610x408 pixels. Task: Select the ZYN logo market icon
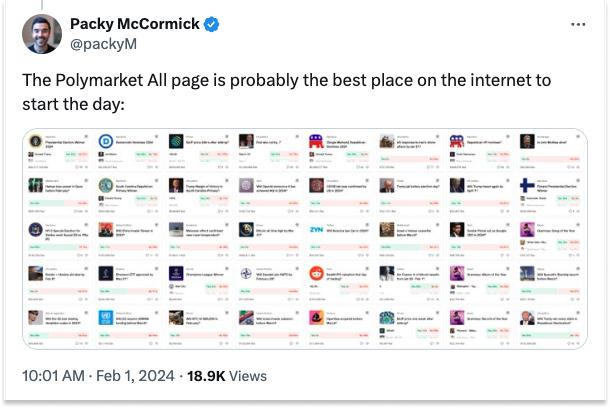click(317, 230)
